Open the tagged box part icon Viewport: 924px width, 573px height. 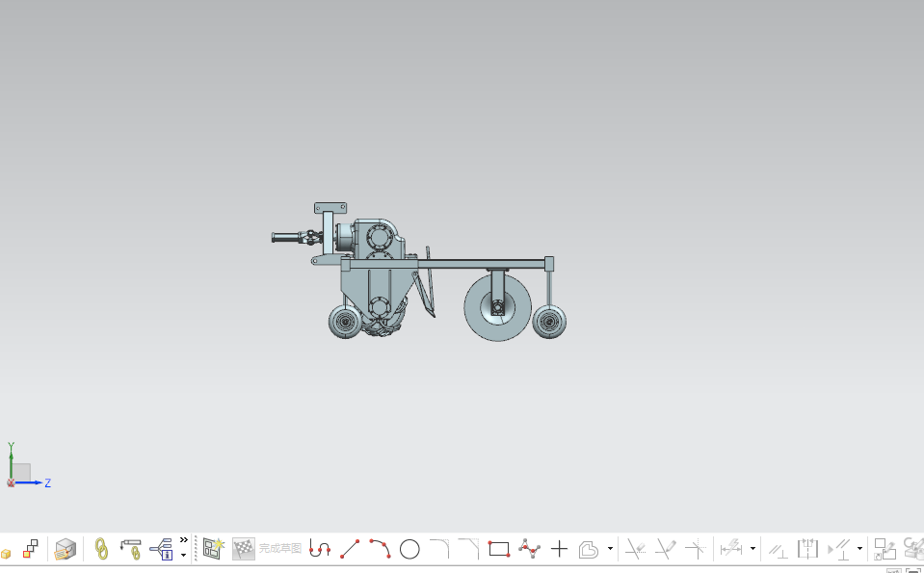coord(66,549)
